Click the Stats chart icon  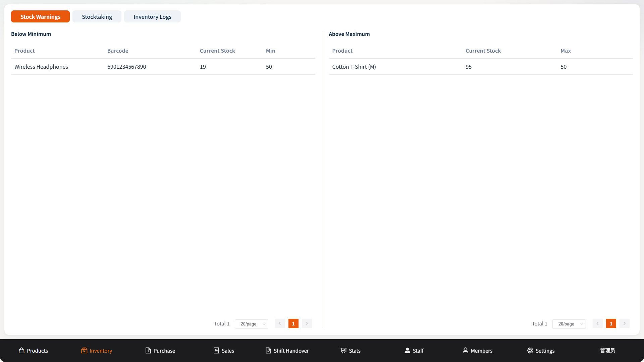pyautogui.click(x=343, y=351)
